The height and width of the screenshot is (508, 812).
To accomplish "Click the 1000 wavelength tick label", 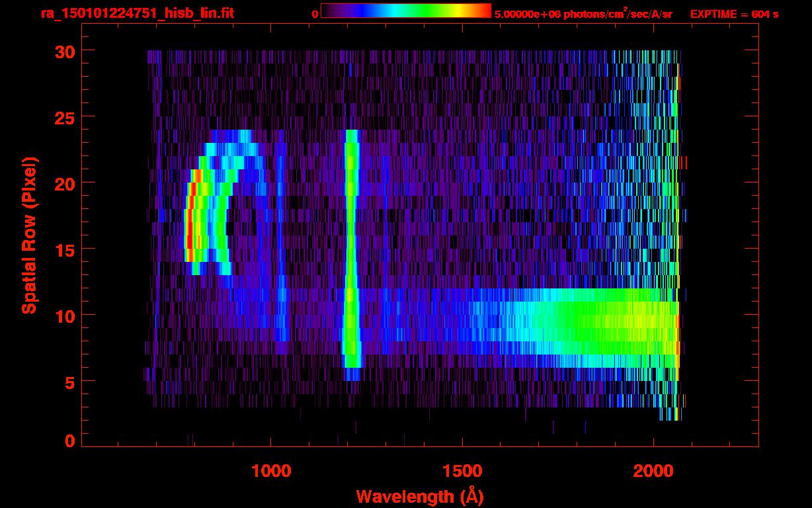I will 271,471.
